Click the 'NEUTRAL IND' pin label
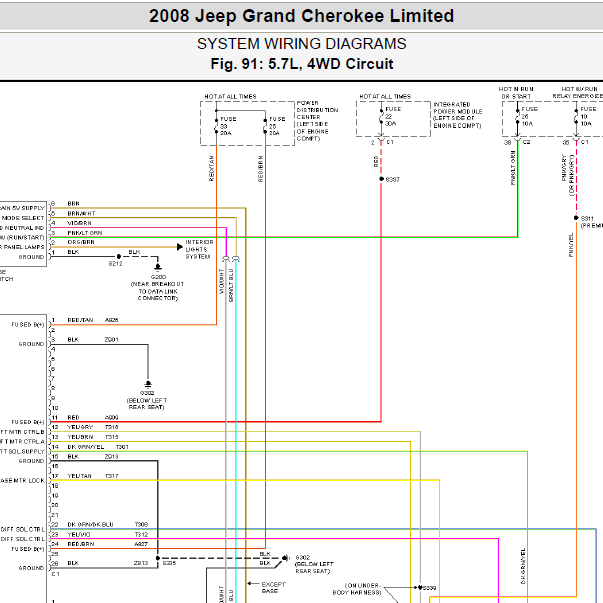Viewport: 603px width, 603px height. [24, 228]
